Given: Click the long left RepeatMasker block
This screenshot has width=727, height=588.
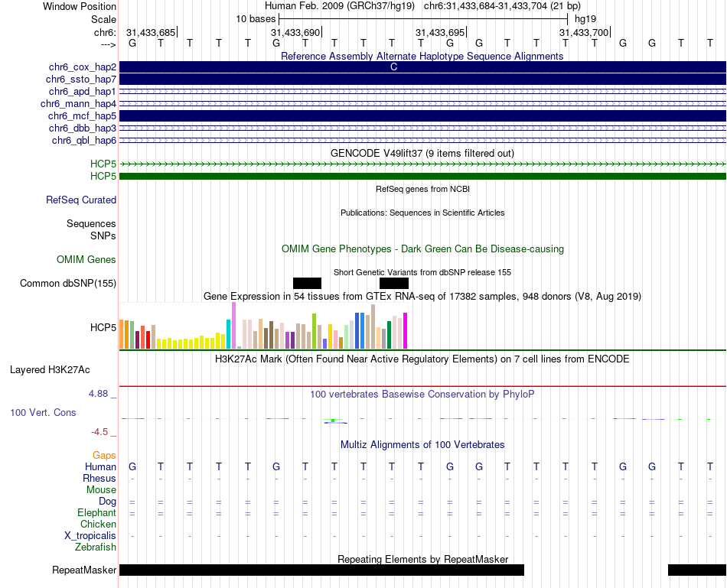Looking at the screenshot, I should coord(321,570).
